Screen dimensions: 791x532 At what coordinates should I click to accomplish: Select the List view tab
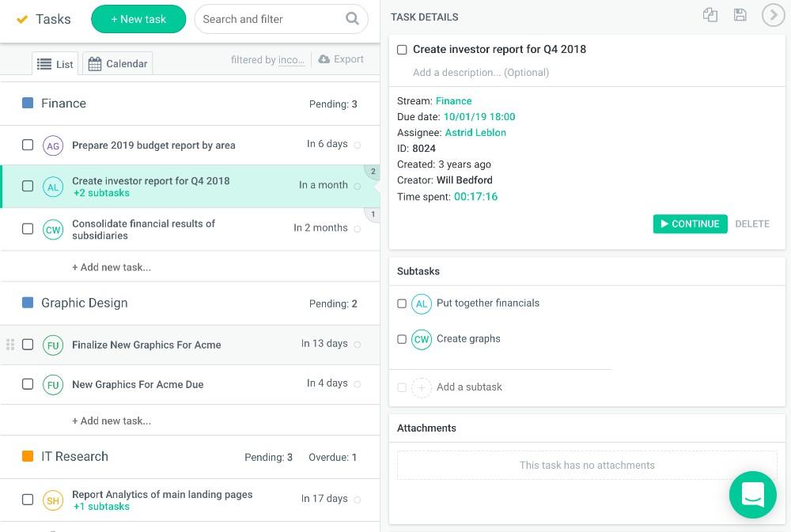pyautogui.click(x=55, y=64)
